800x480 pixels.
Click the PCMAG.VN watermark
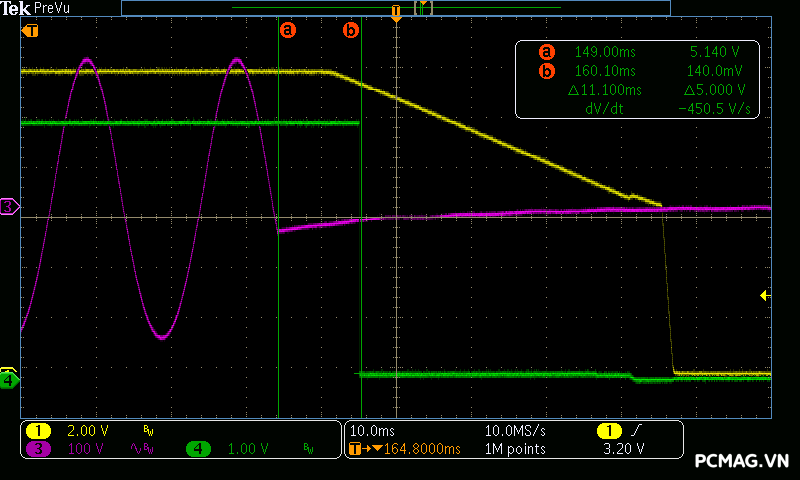(x=741, y=461)
